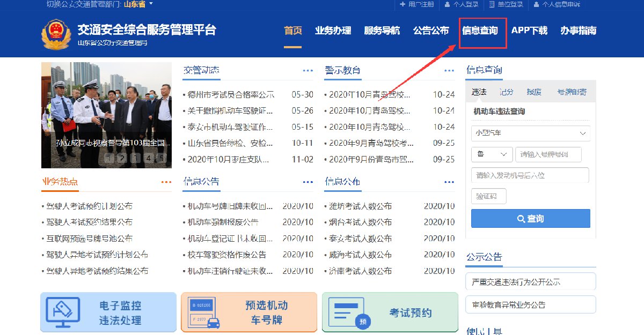Open the 鲁 province prefix dropdown

click(492, 154)
